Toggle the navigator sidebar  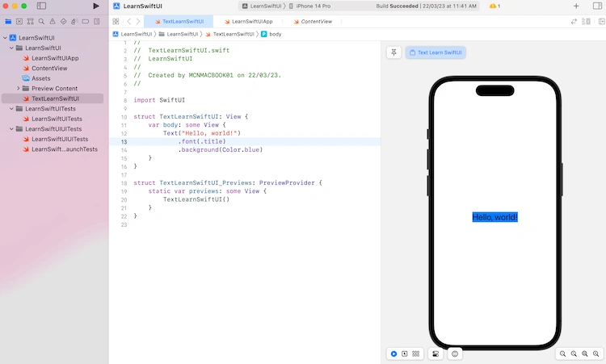coord(41,6)
